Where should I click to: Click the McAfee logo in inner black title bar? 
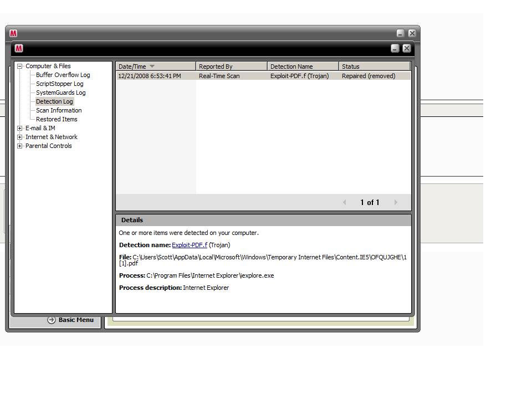click(x=19, y=49)
